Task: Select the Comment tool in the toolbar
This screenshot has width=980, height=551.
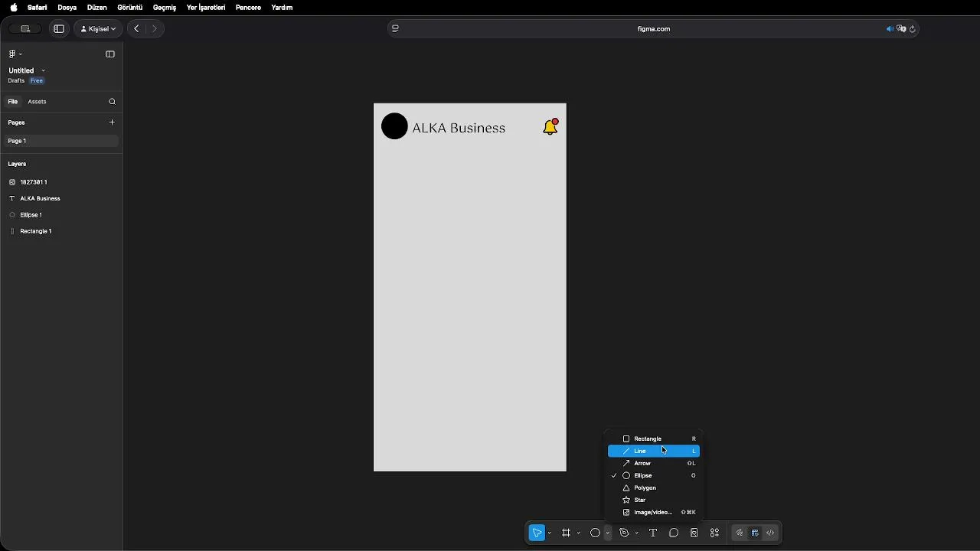Action: pos(674,533)
